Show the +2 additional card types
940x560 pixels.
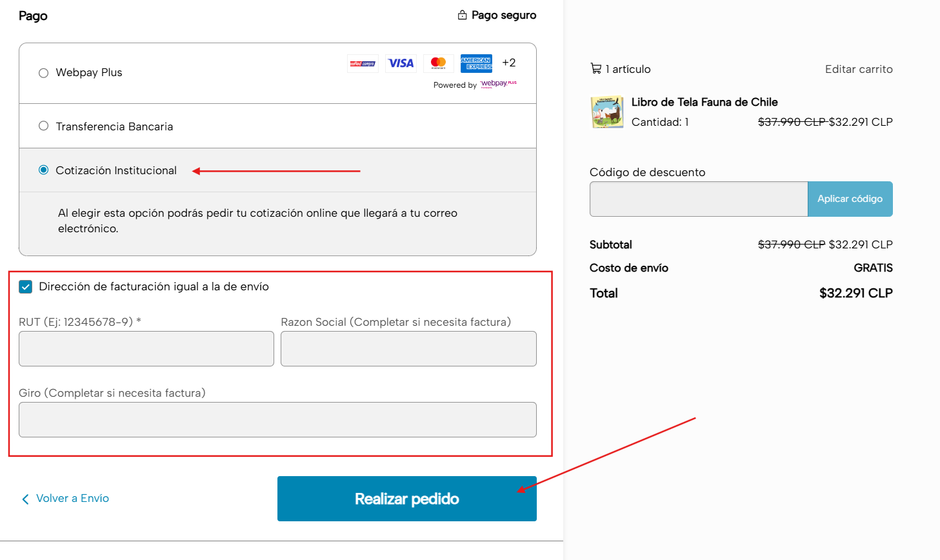point(509,63)
